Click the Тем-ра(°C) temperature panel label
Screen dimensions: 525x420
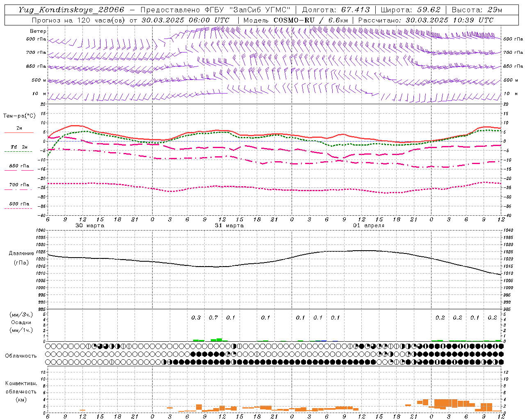point(19,116)
